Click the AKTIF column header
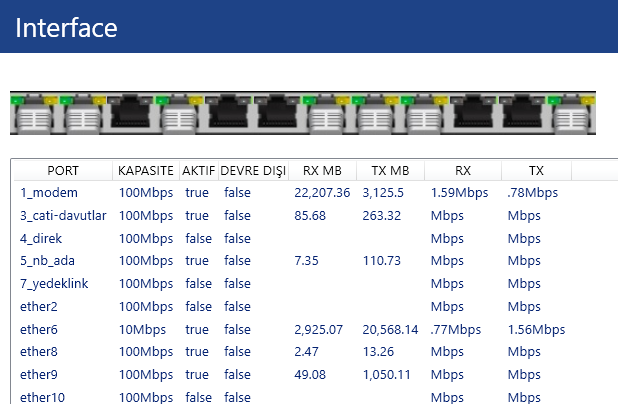This screenshot has width=618, height=404. [x=198, y=171]
